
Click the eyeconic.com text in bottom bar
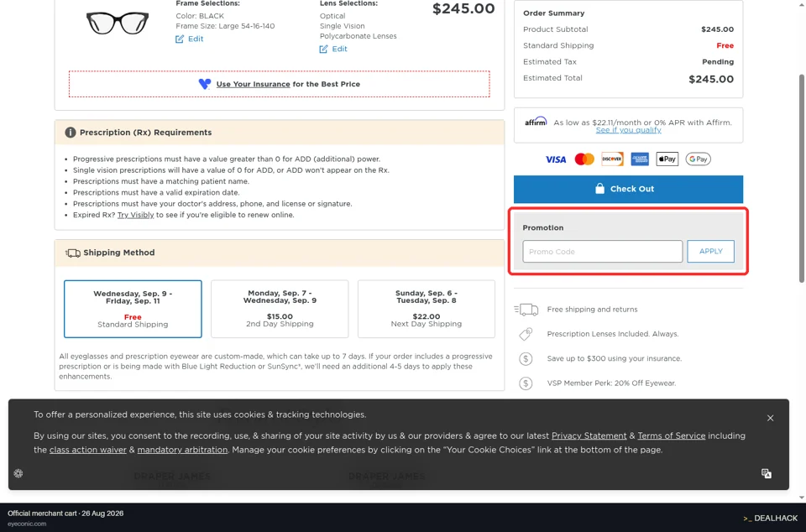pos(27,524)
